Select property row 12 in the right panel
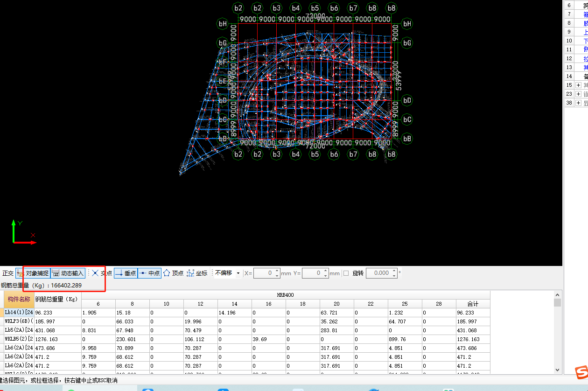 point(576,58)
